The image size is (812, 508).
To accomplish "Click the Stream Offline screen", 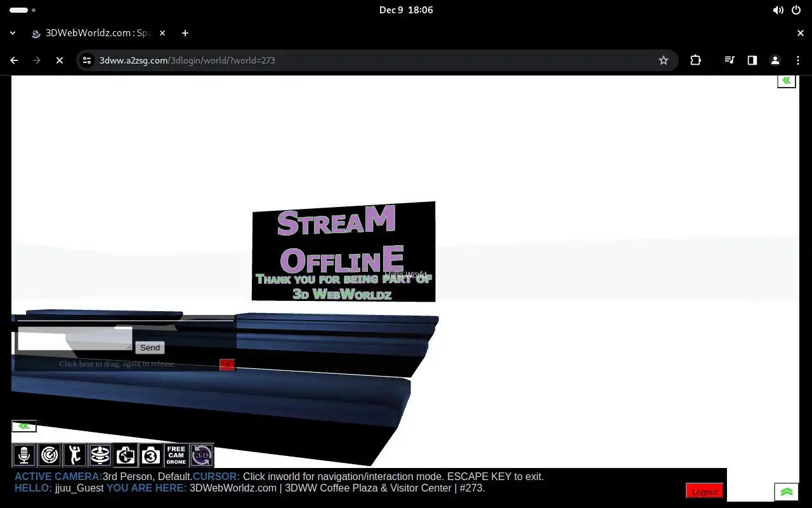I will pyautogui.click(x=343, y=252).
